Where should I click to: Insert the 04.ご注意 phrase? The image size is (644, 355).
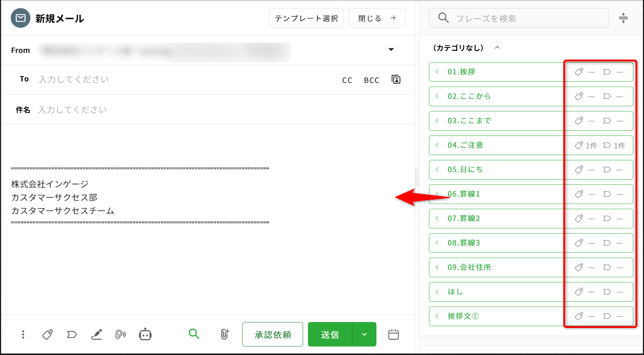(x=465, y=145)
